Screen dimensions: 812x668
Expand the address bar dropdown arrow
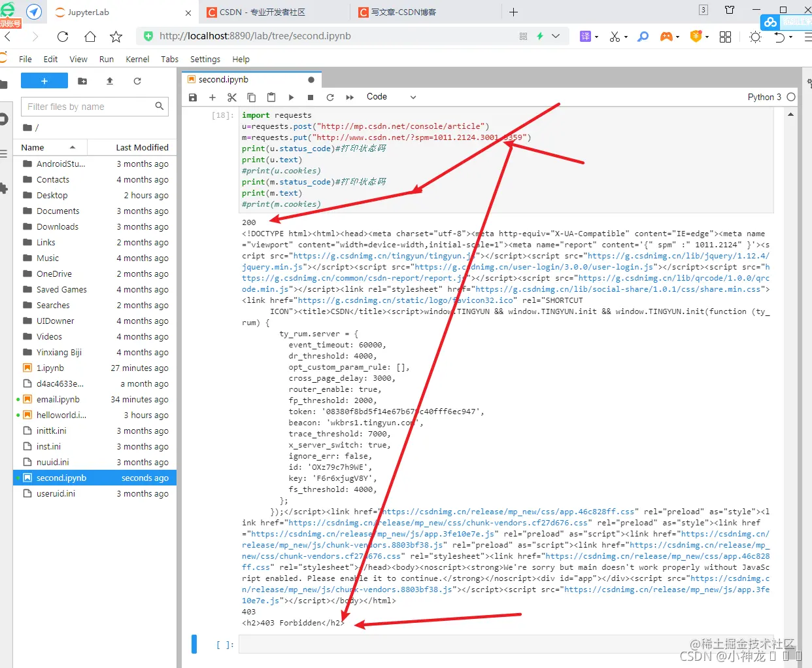tap(556, 36)
